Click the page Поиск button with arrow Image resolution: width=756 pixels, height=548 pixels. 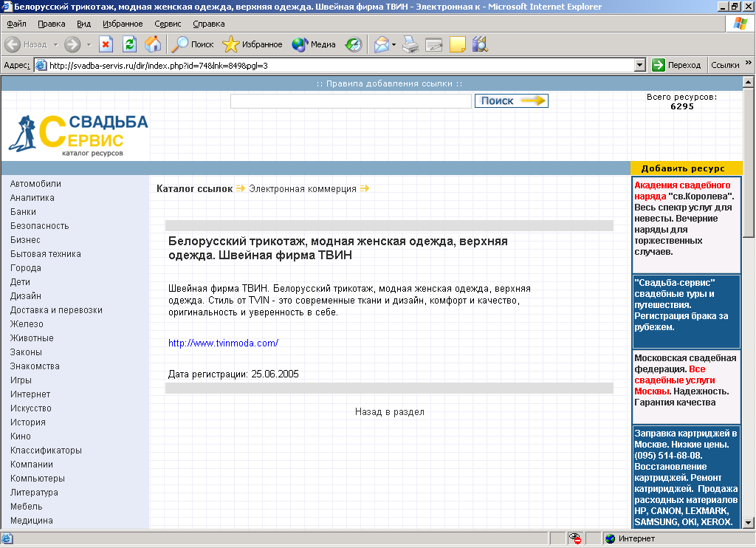click(x=512, y=101)
